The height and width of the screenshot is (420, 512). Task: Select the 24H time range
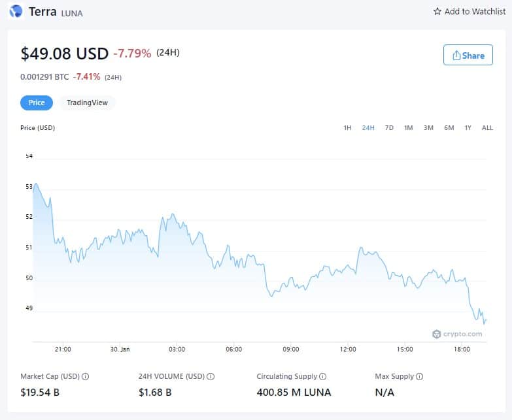(x=368, y=127)
